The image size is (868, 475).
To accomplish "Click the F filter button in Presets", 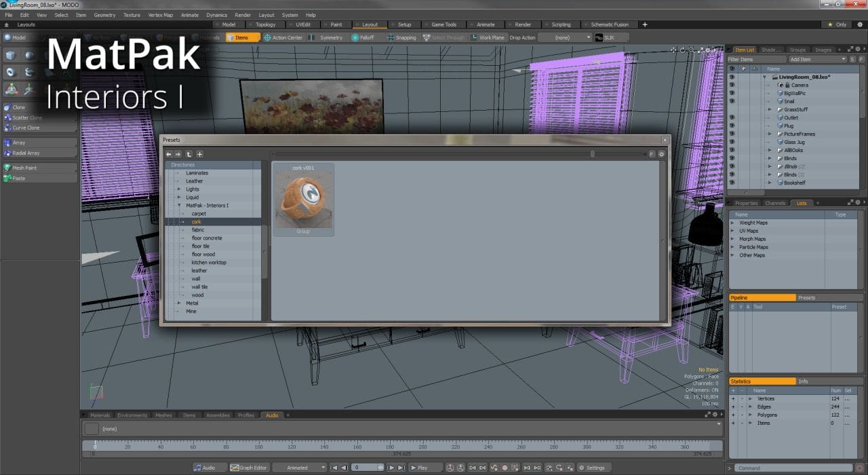I will point(652,154).
